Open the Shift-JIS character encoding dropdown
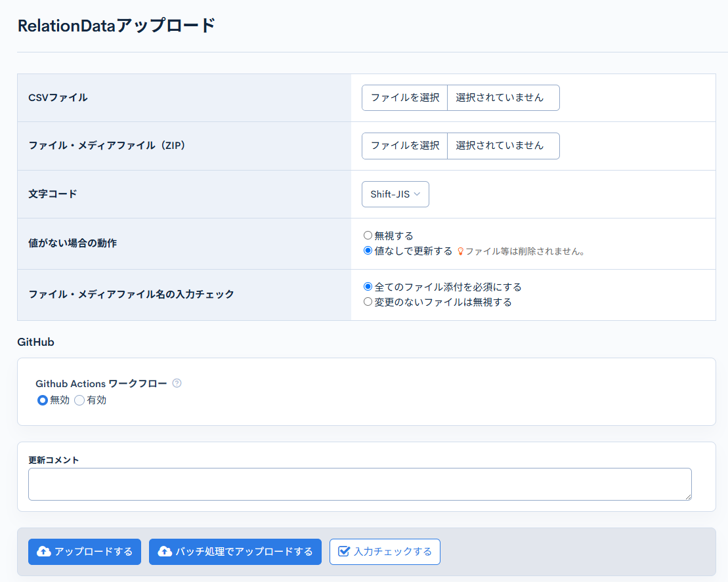Screen dimensions: 728x582 395,194
